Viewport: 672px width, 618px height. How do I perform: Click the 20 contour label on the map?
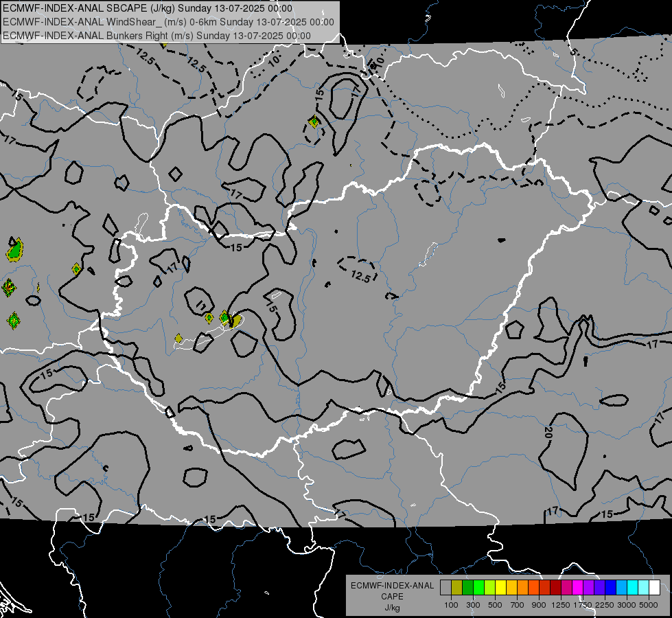tap(548, 433)
